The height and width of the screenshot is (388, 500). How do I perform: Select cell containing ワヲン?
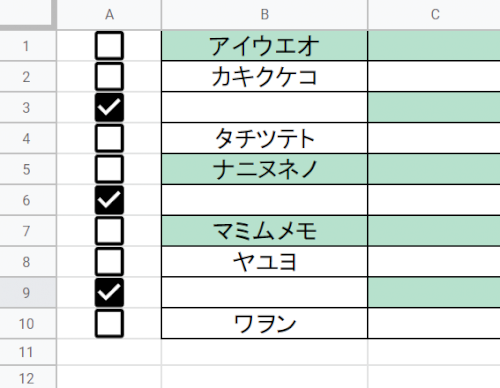click(x=265, y=324)
